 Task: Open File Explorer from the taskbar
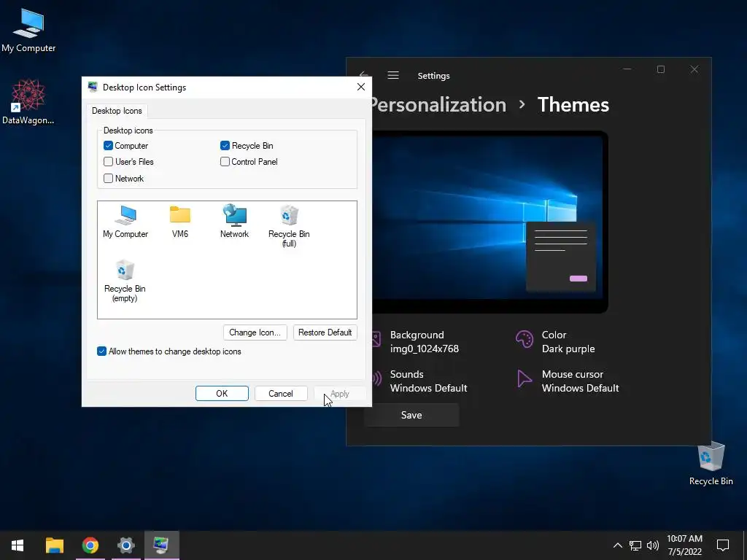pos(54,545)
